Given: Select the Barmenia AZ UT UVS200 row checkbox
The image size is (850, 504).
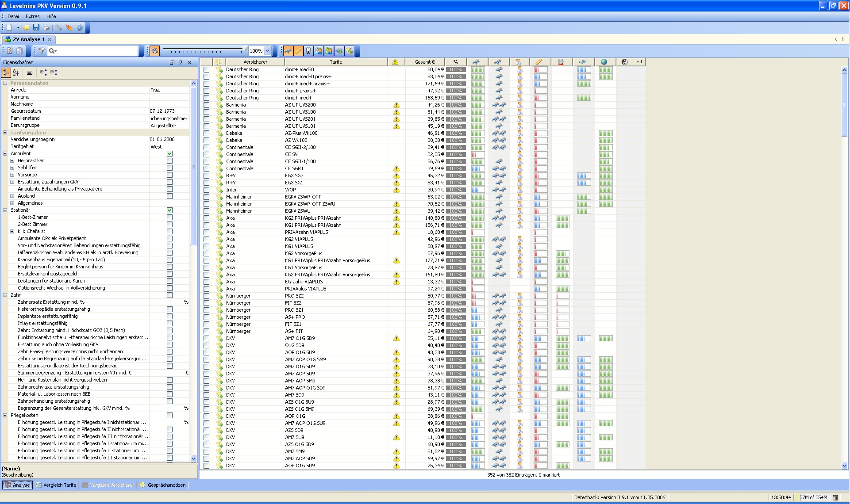Looking at the screenshot, I should click(x=206, y=105).
